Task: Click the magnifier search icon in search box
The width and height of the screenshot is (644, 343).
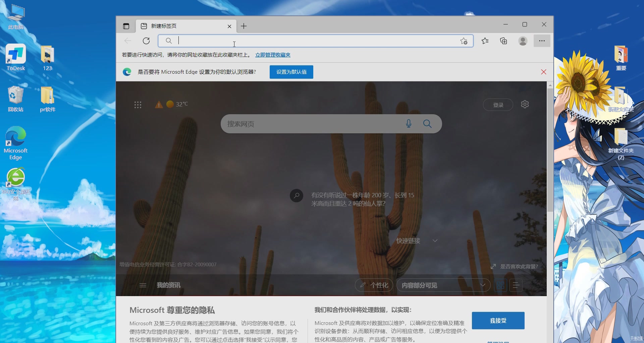Action: coord(427,124)
